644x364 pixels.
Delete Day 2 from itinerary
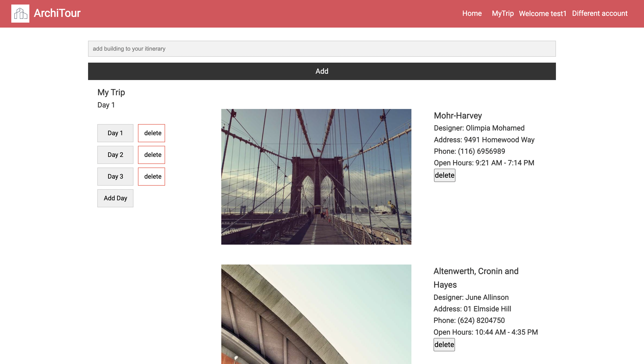(x=152, y=155)
